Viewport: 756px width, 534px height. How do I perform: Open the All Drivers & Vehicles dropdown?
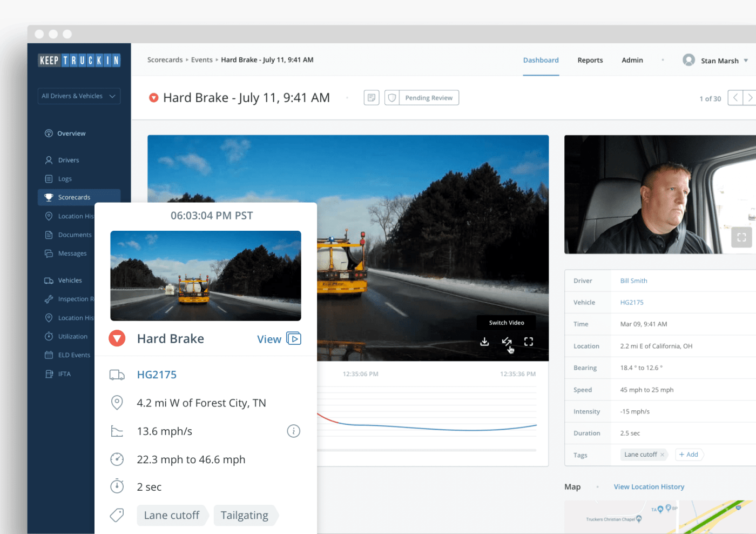(79, 96)
